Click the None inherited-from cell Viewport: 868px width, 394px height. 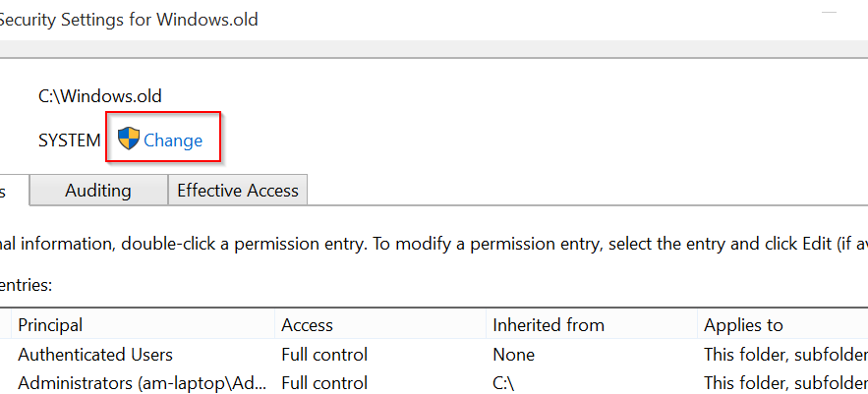(513, 354)
